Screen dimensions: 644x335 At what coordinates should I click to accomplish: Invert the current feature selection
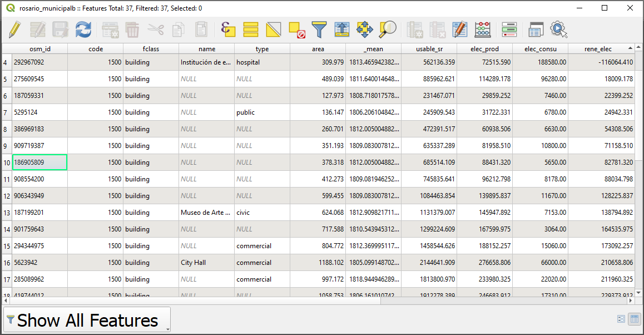[x=274, y=29]
